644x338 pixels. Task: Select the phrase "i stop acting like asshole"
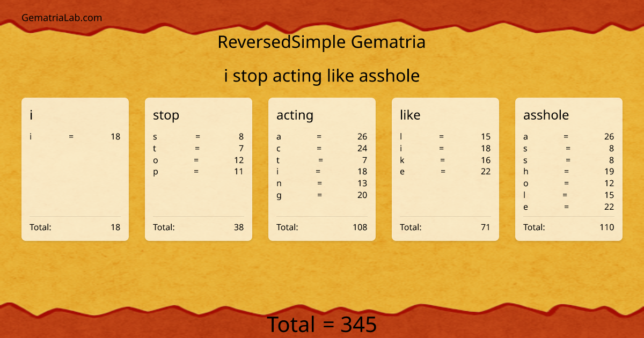(x=322, y=76)
